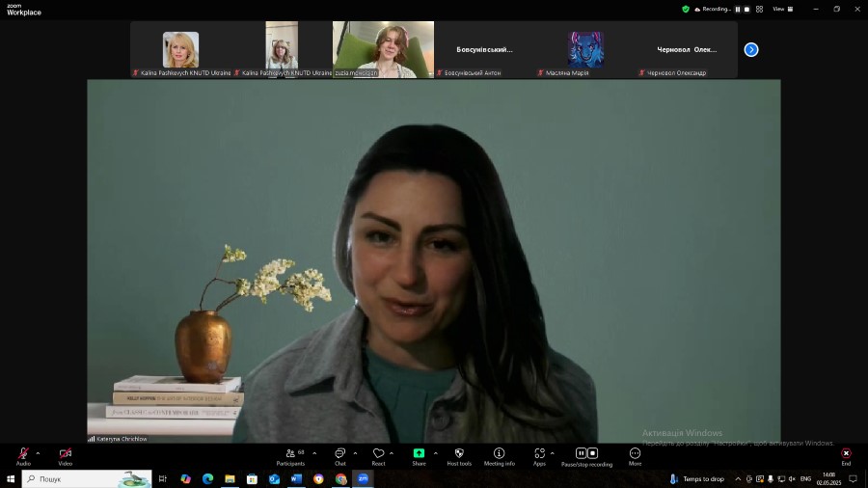Click the green encryption shield icon
This screenshot has height=488, width=868.
click(x=686, y=9)
